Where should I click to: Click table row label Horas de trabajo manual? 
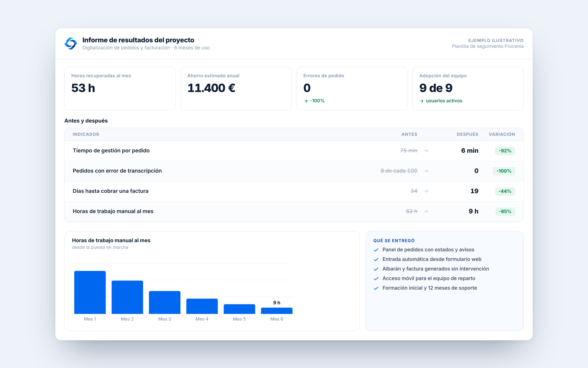pos(113,211)
